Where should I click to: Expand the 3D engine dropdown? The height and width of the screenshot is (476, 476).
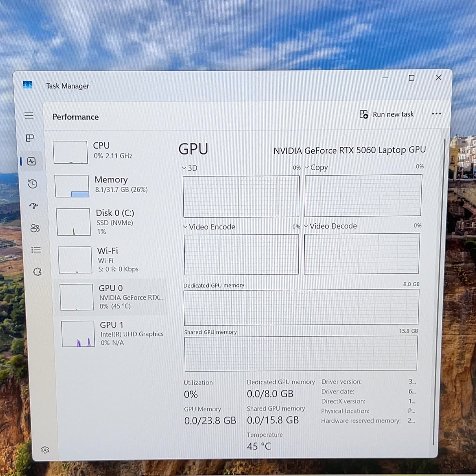click(190, 168)
